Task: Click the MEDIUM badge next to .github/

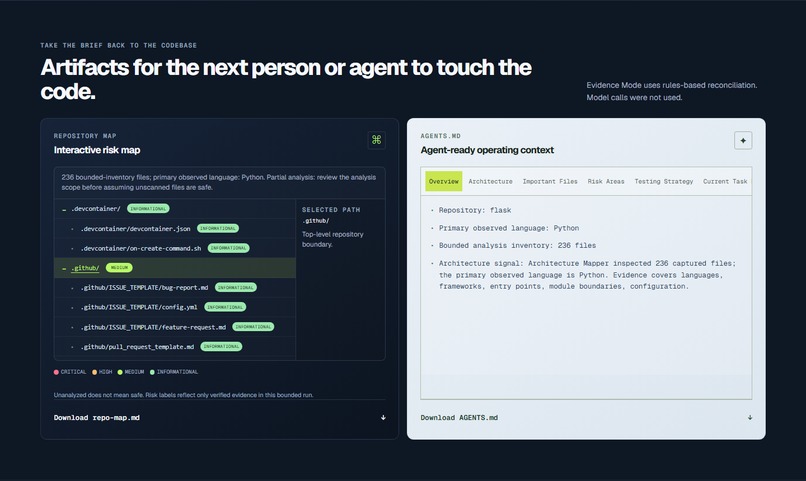Action: click(119, 268)
